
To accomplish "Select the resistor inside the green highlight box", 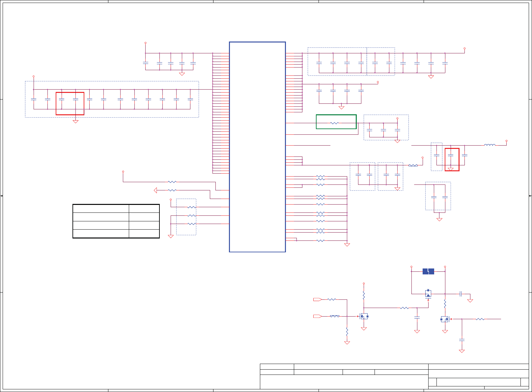I will 334,123.
